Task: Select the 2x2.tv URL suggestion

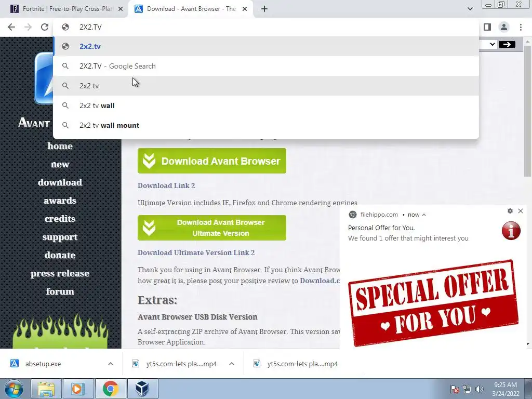Action: [266, 46]
